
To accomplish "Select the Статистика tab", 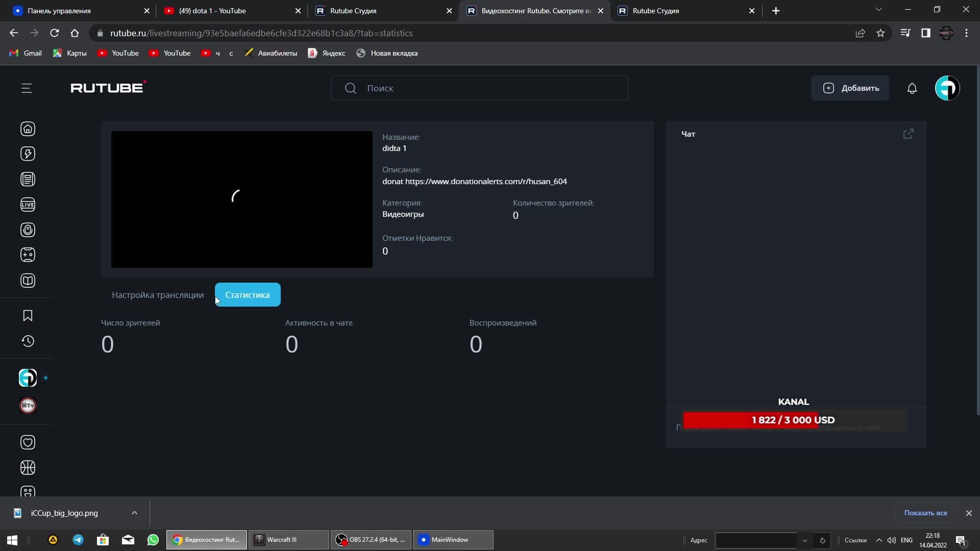I will (248, 295).
